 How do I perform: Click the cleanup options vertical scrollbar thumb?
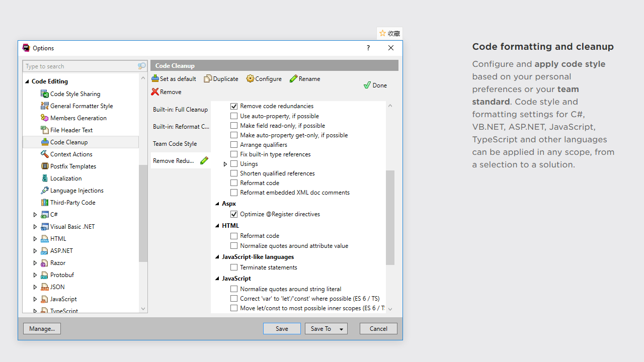pos(390,217)
